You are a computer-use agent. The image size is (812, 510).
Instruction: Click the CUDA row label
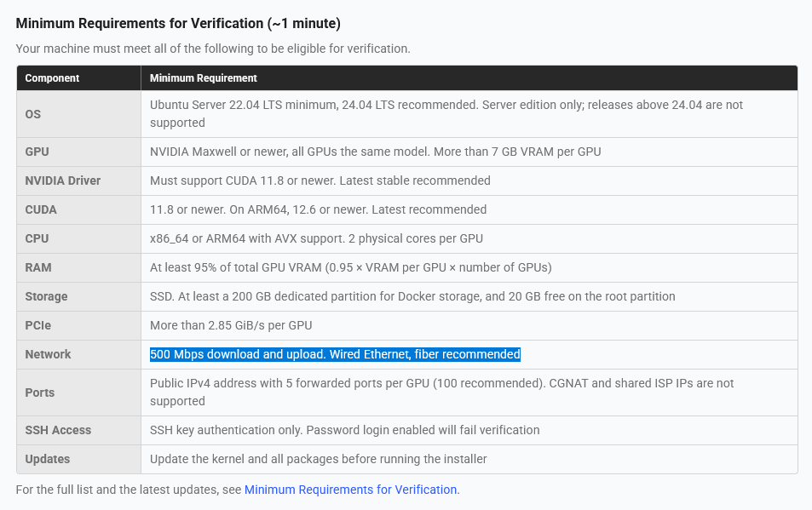click(41, 210)
